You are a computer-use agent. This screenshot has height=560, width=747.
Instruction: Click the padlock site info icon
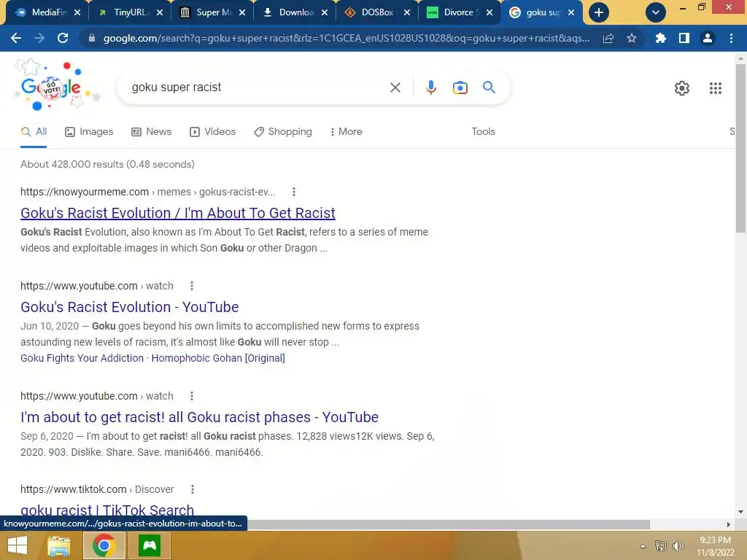(x=92, y=38)
